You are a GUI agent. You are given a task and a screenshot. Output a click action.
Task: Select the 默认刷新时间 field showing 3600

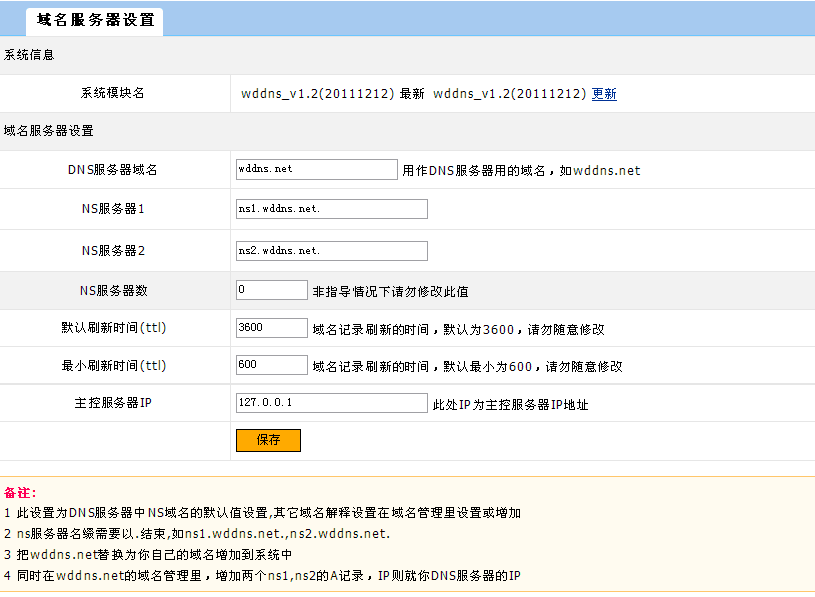click(271, 328)
